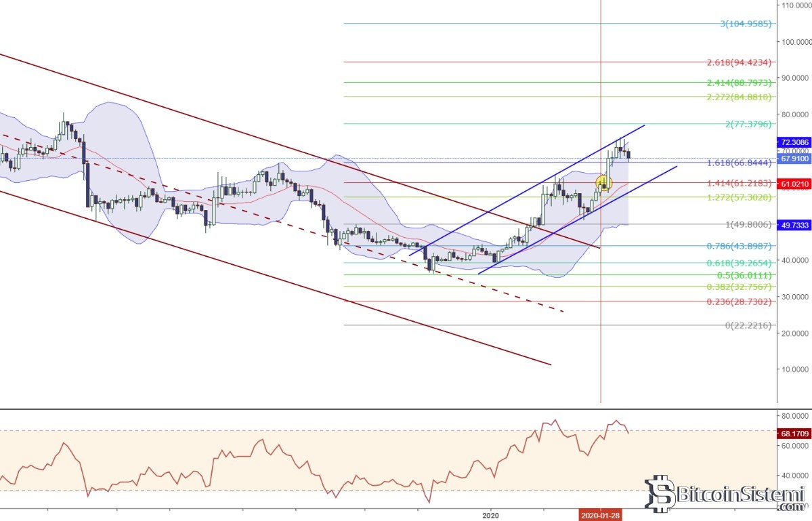Click the yellow circle marker on the candles
This screenshot has height=521, width=812.
coord(603,182)
